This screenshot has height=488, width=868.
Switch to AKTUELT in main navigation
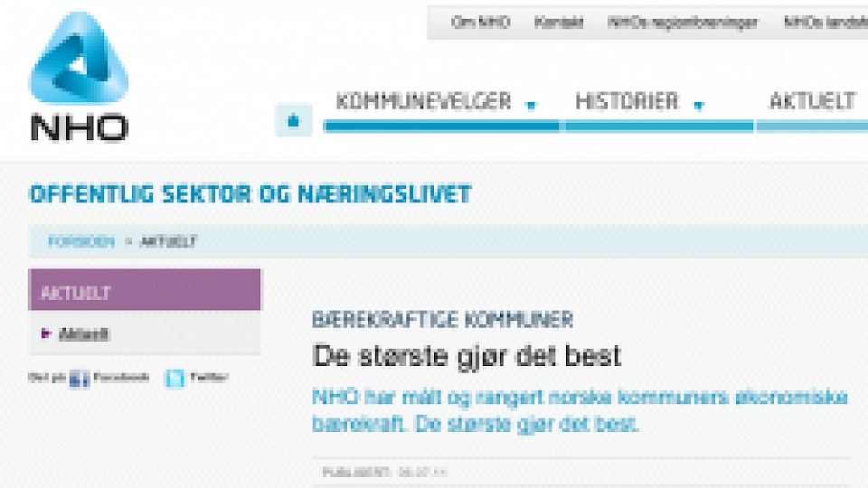point(812,102)
